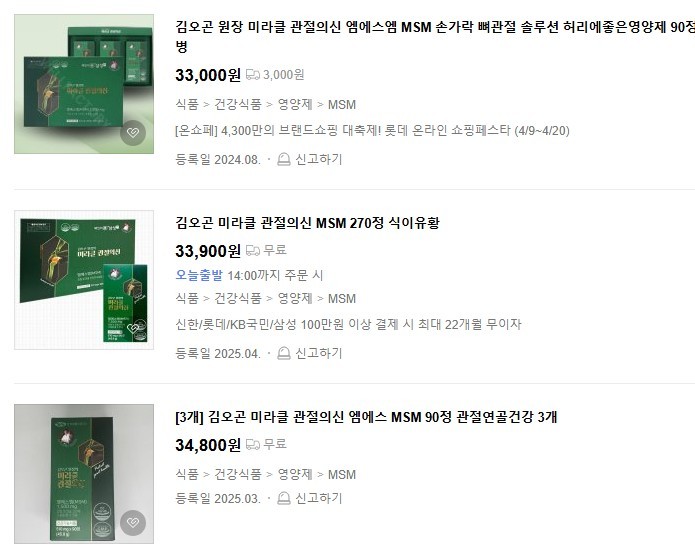Toggle wishlist heart on first product image
Screen dimensions: 695x545
(x=133, y=132)
